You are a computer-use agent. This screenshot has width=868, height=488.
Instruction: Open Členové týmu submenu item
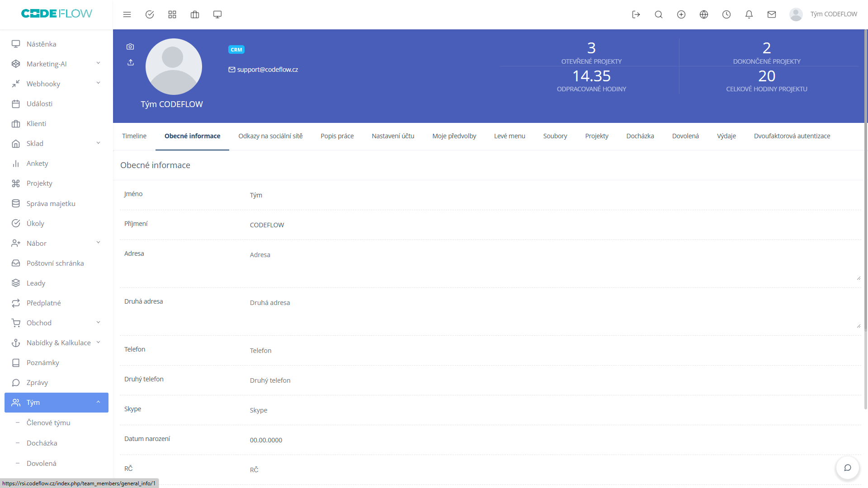coord(57,422)
